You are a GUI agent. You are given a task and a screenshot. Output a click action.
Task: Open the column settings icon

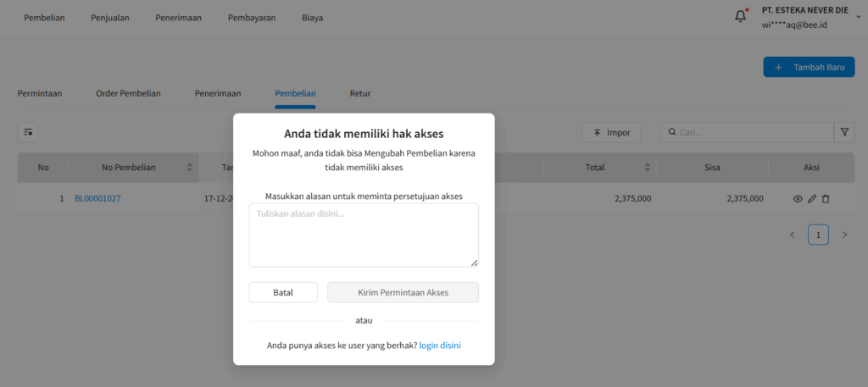28,133
